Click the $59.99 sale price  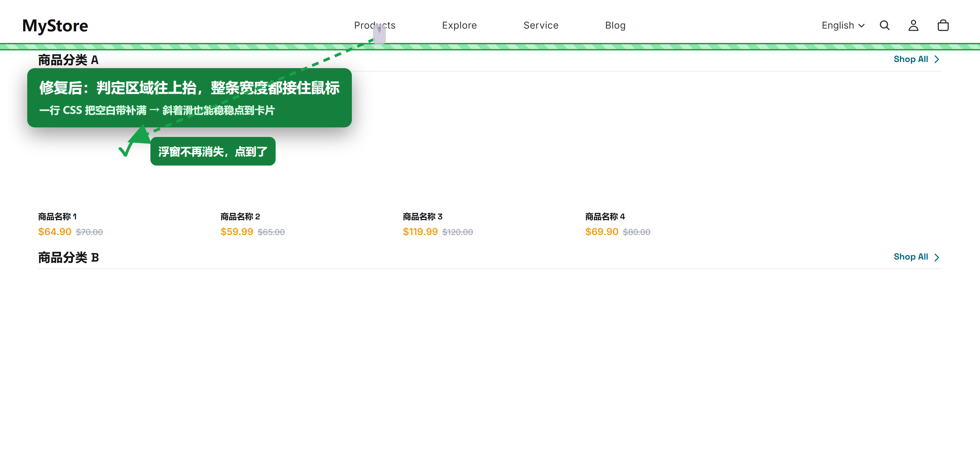pyautogui.click(x=236, y=232)
